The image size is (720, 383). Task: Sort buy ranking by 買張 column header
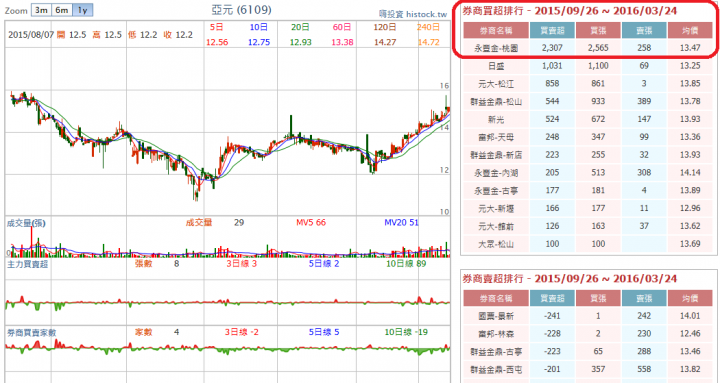(598, 31)
